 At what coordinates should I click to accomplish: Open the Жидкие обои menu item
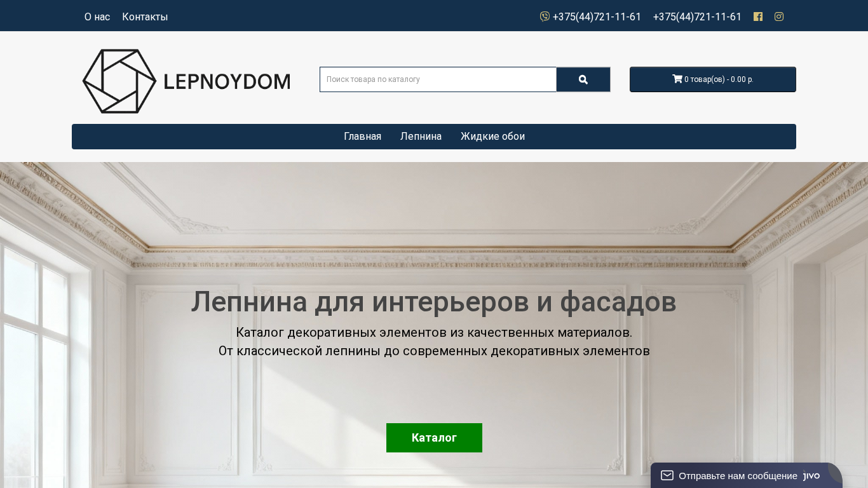492,137
